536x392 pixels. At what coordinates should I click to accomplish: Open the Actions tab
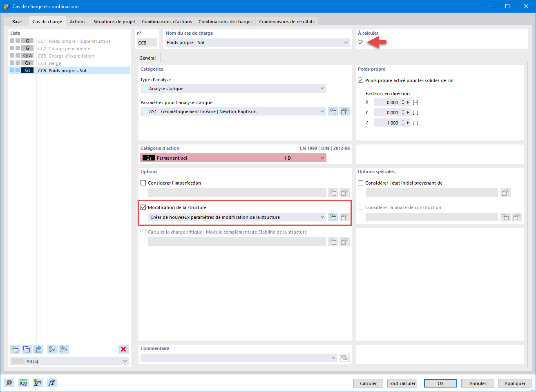(78, 22)
